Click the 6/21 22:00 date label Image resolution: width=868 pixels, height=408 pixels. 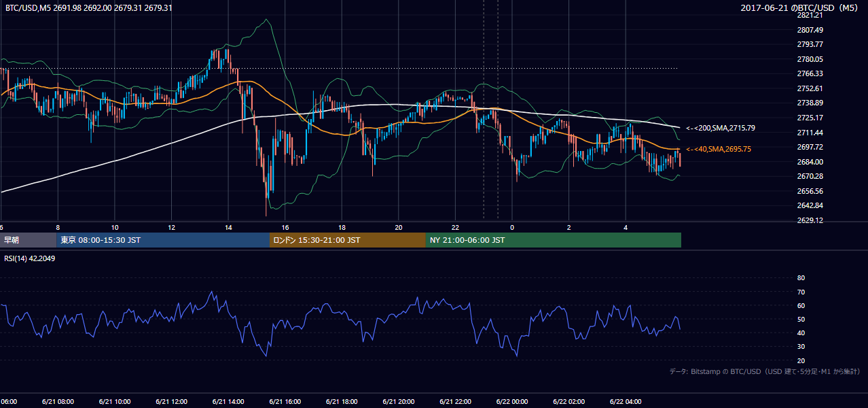pyautogui.click(x=455, y=401)
